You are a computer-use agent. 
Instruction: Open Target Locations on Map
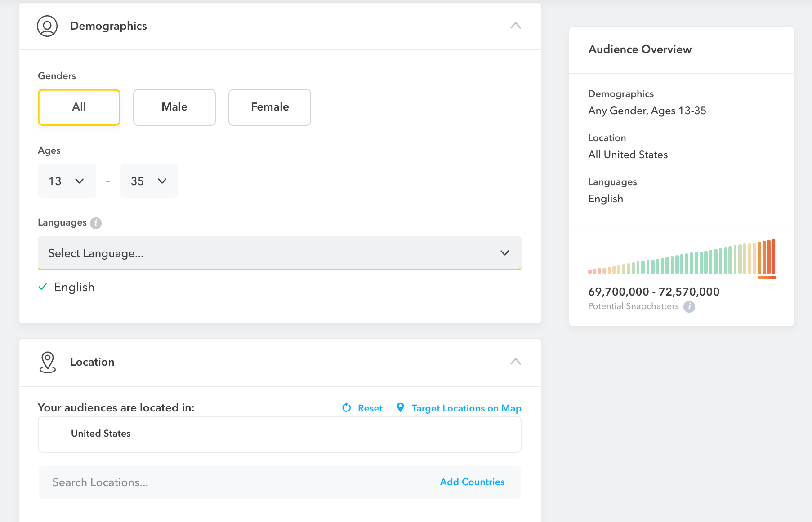coord(466,408)
